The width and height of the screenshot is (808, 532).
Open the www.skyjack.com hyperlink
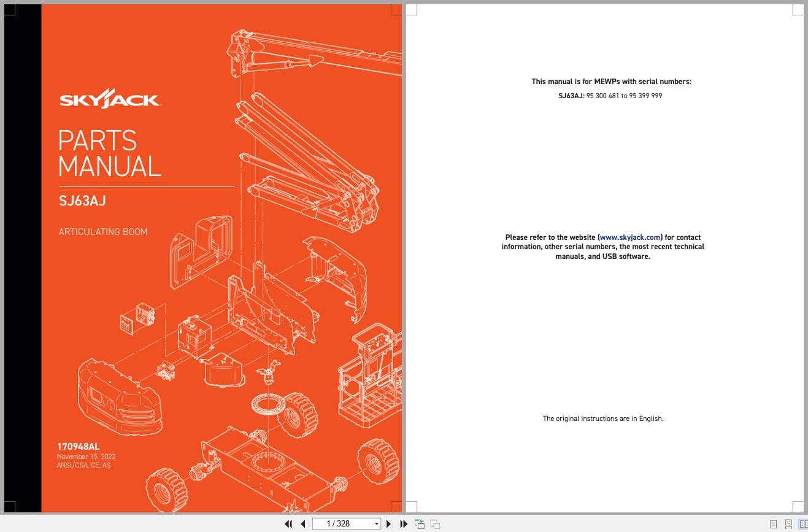pos(629,237)
